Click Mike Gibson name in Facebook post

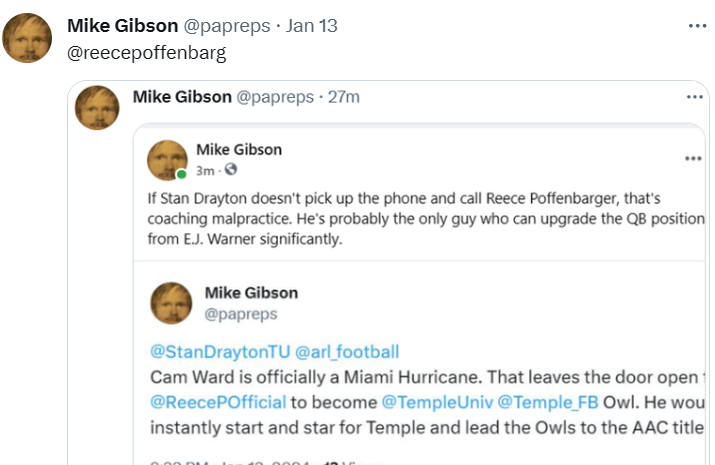(239, 149)
